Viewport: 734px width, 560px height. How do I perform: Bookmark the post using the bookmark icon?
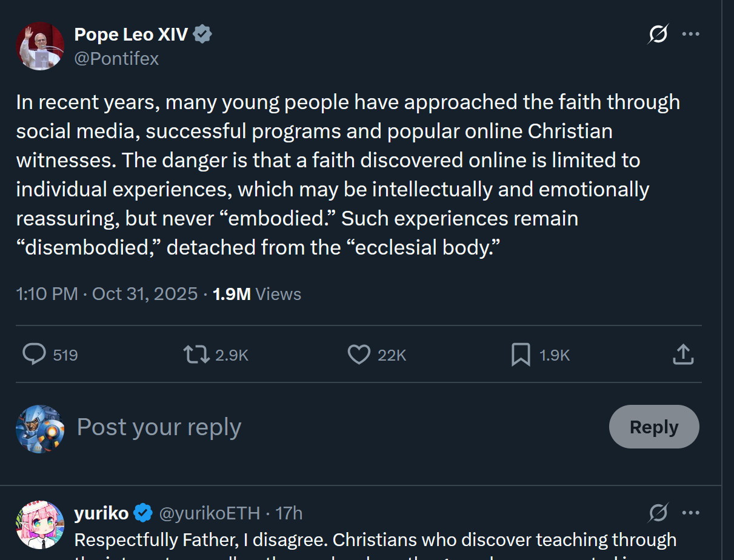coord(521,354)
